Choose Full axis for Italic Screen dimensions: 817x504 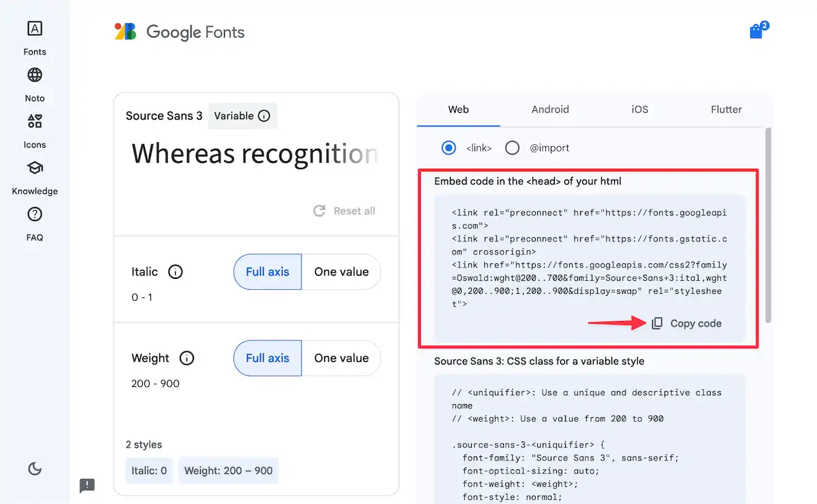[268, 272]
